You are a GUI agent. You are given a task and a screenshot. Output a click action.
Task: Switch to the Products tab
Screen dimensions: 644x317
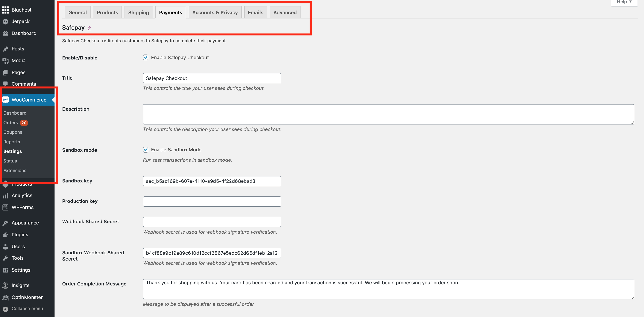(x=107, y=12)
